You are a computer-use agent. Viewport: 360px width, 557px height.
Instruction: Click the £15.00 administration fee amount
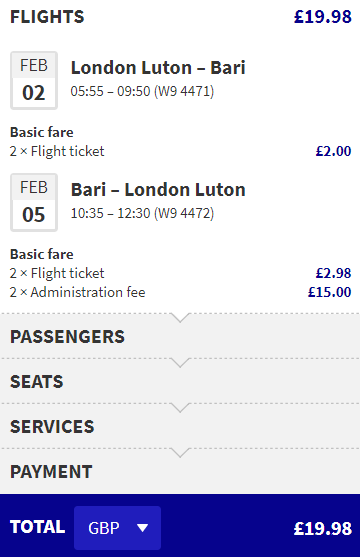tap(329, 292)
